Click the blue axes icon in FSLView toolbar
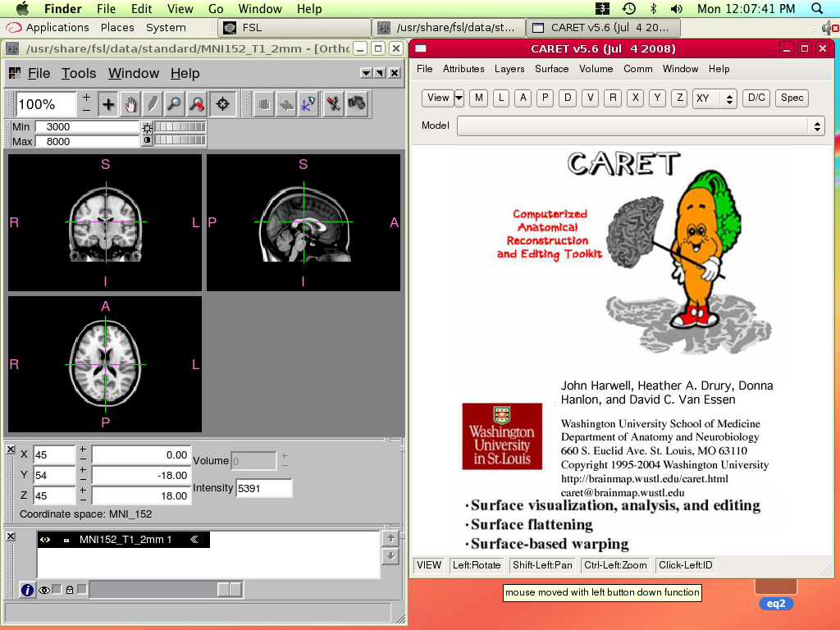 (x=308, y=104)
